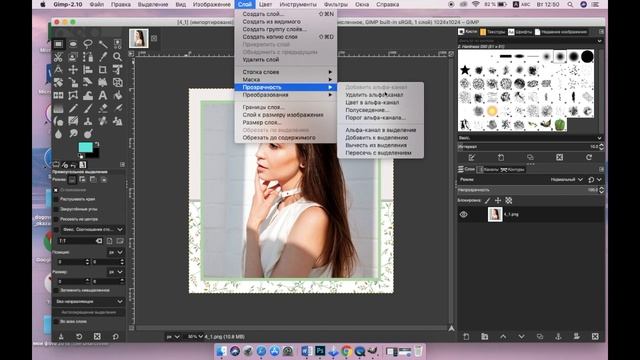This screenshot has width=640, height=360.
Task: Select the Pencil tool
Action: click(x=73, y=109)
